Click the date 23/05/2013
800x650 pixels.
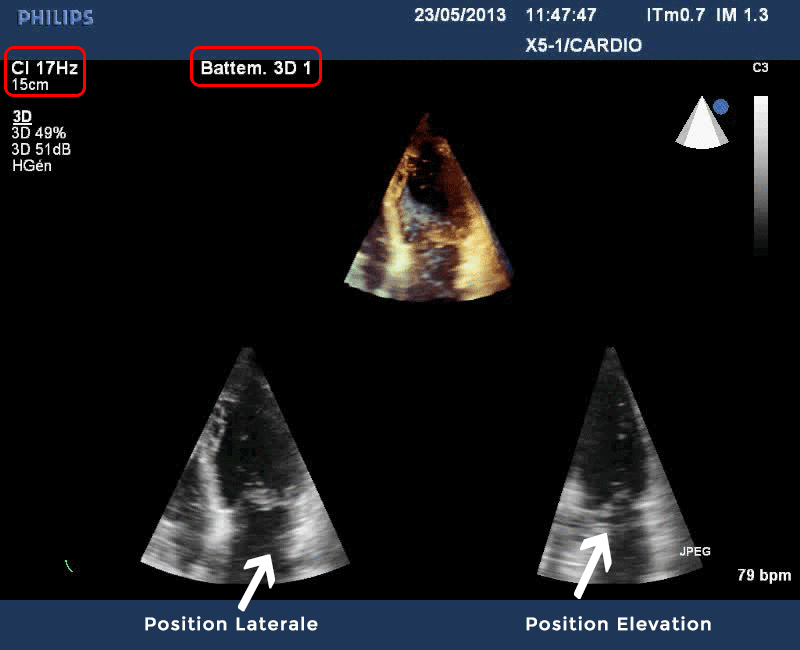coord(460,15)
